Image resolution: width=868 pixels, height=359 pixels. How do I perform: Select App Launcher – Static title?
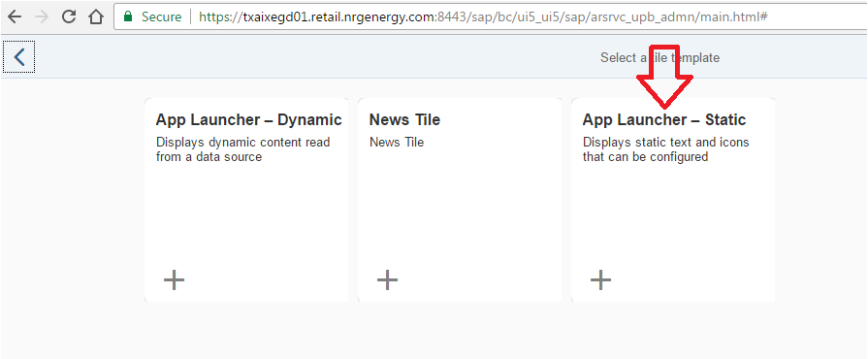coord(664,119)
